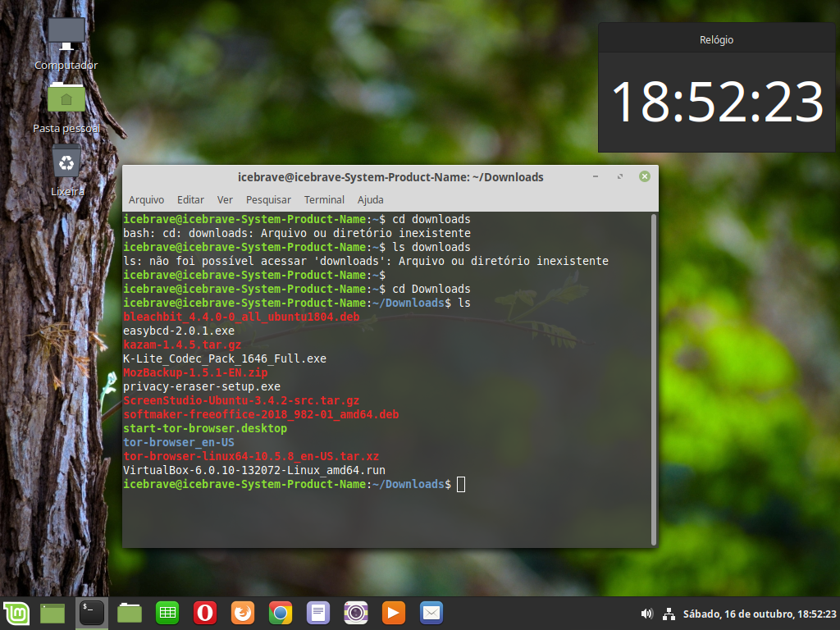Click the 18:52:23 clock desklet time
Image resolution: width=840 pixels, height=630 pixels.
[x=717, y=102]
